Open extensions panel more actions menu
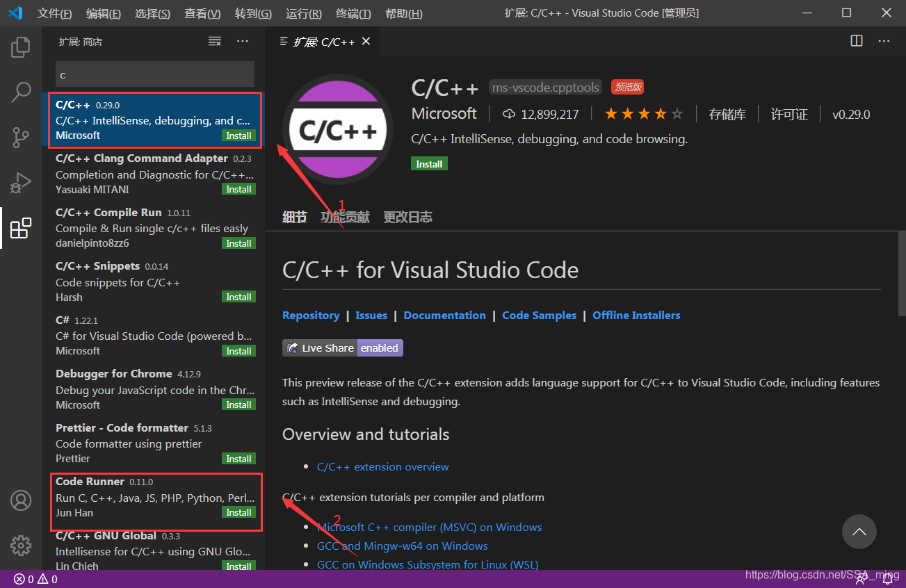The height and width of the screenshot is (588, 906). (x=243, y=42)
